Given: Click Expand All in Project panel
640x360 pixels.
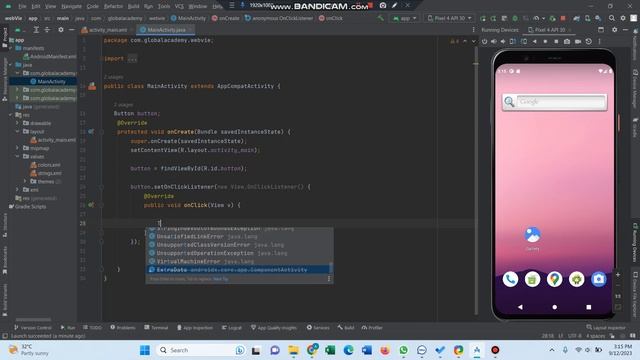Looking at the screenshot, I should [36, 30].
